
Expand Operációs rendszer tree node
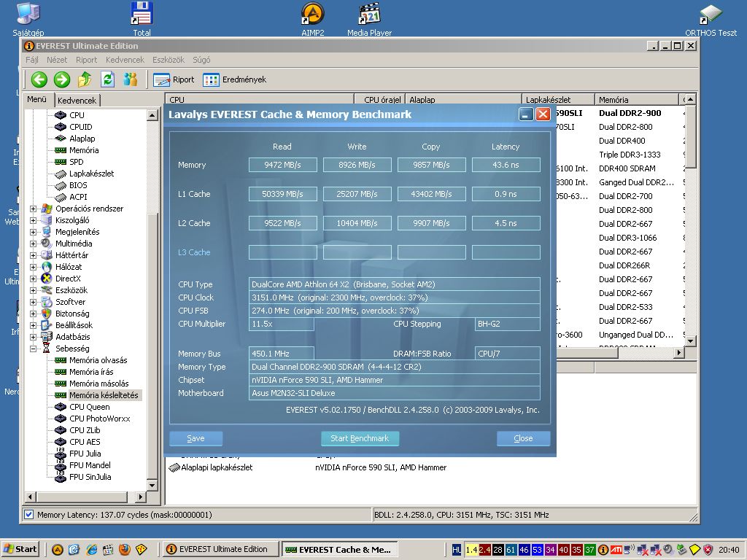point(33,209)
